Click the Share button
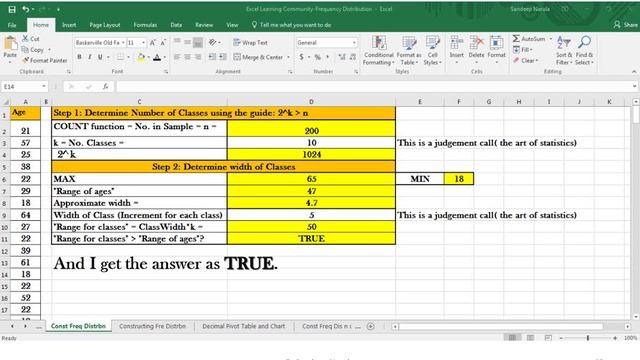Screen dimensions: 640x360 coord(625,25)
